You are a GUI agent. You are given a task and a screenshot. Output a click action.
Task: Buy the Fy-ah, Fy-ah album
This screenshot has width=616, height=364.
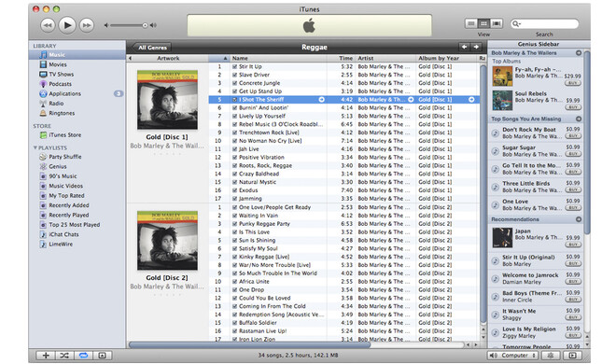pos(573,83)
